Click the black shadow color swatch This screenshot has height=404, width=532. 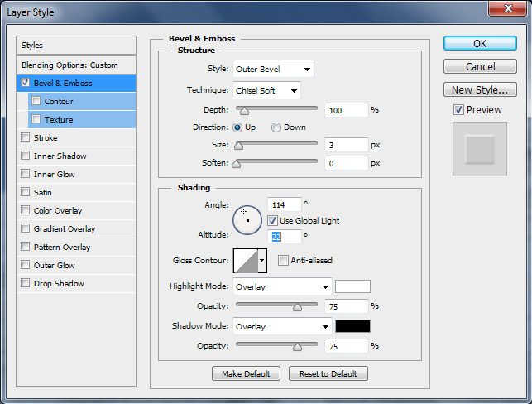(352, 326)
